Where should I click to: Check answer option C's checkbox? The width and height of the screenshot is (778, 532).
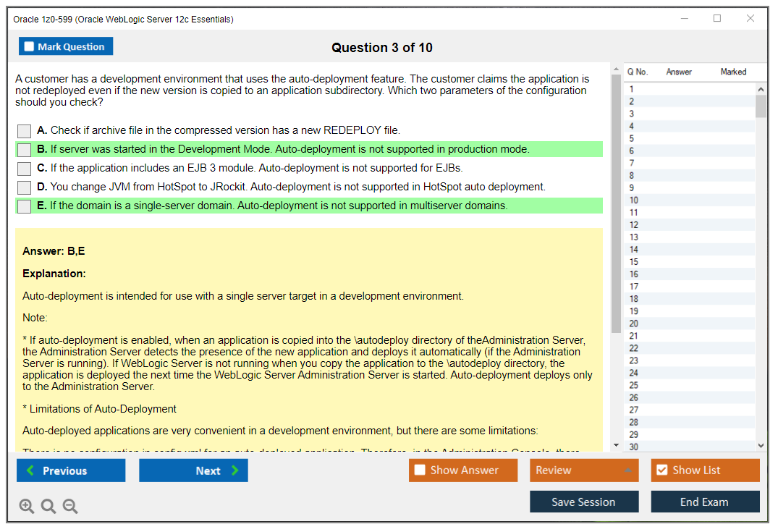click(x=22, y=169)
